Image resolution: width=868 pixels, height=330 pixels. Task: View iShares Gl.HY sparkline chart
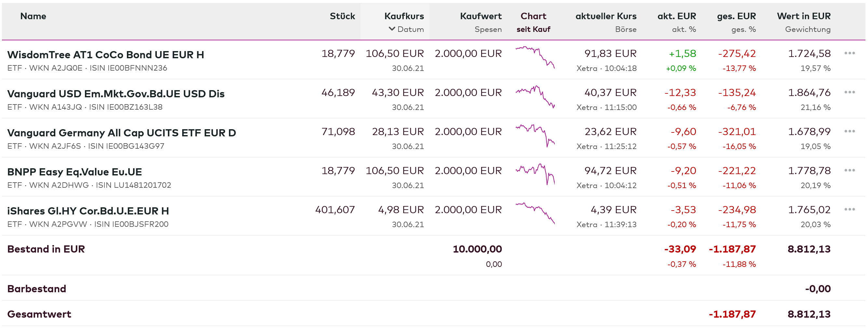coord(535,214)
